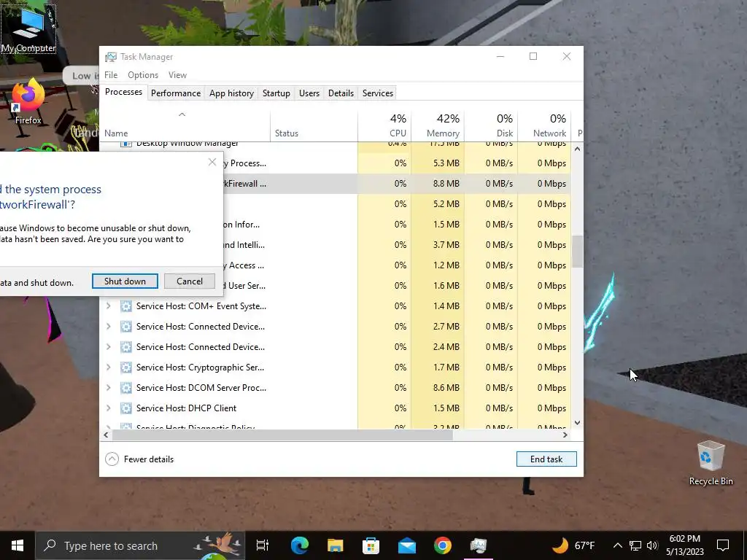This screenshot has height=560, width=747.
Task: Select the Service Host: COM+ Event System icon
Action: (x=125, y=306)
